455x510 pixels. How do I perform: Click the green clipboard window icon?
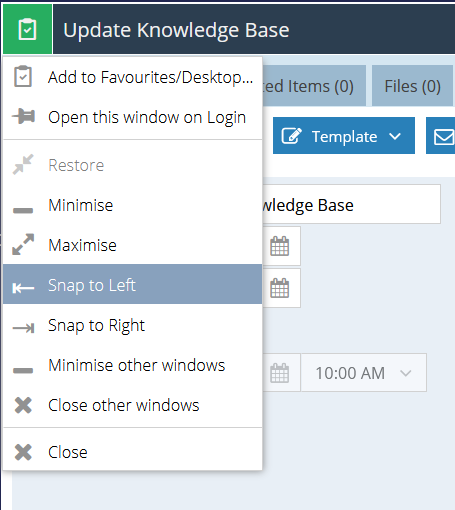pyautogui.click(x=27, y=29)
